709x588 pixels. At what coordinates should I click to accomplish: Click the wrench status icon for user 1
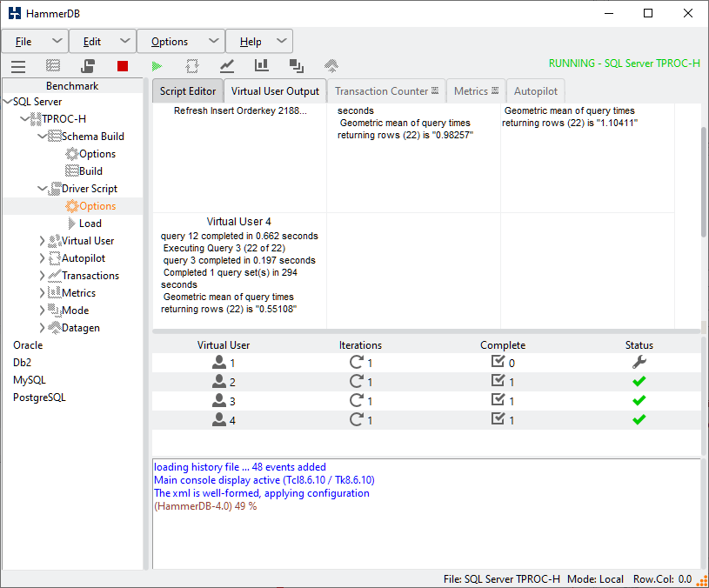pos(639,362)
